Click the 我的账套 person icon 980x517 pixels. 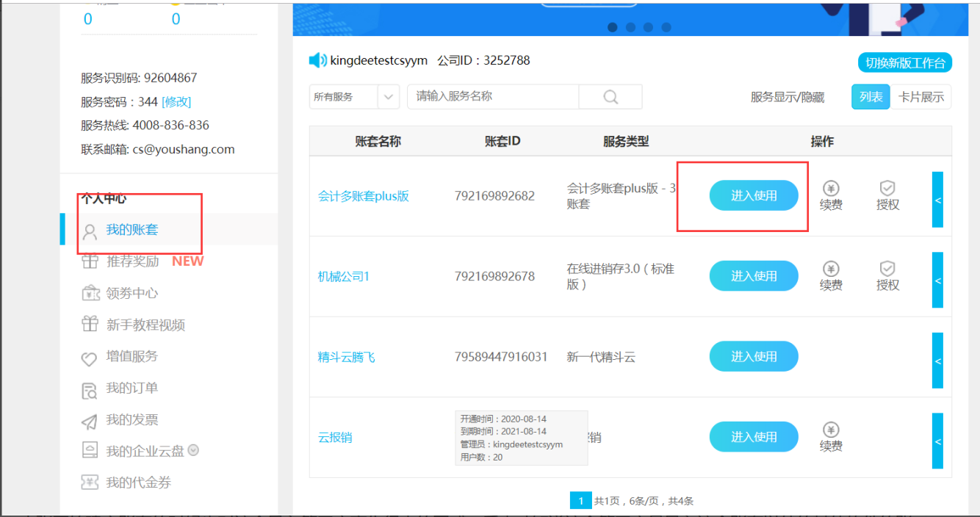(90, 232)
